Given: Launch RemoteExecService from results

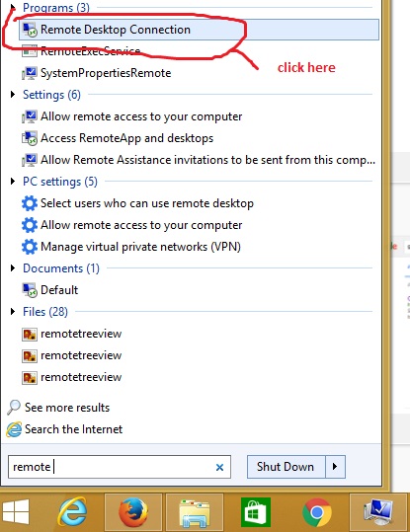Looking at the screenshot, I should point(90,51).
